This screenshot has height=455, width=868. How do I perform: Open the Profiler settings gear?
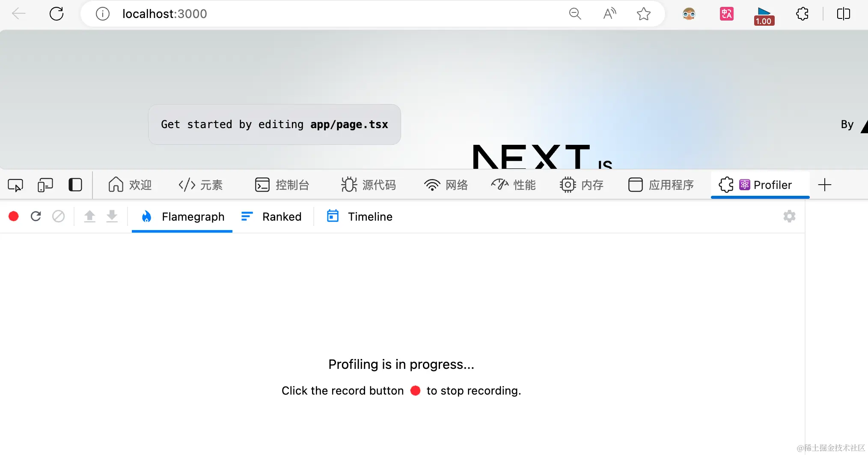(x=790, y=216)
